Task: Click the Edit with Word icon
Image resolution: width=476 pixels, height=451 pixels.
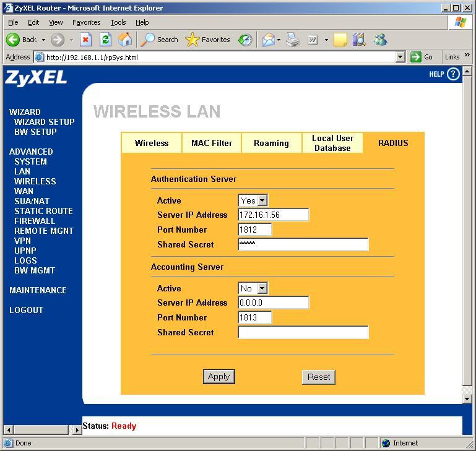Action: [x=313, y=40]
